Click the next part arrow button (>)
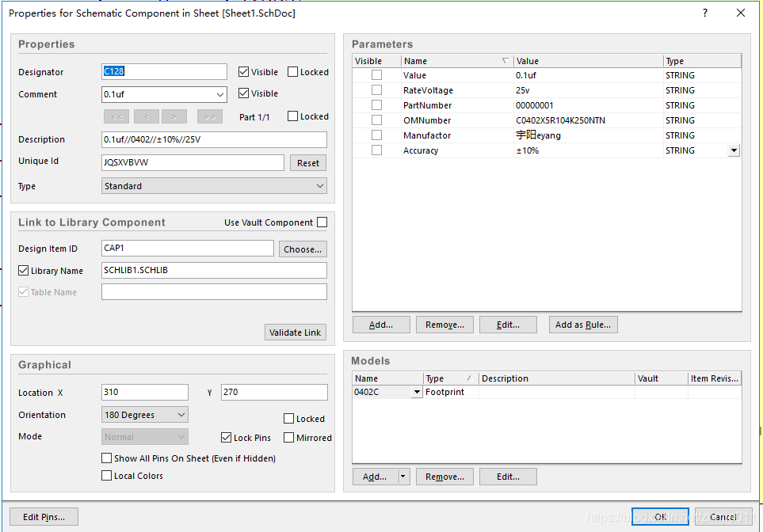Screen dimensions: 763x532 [x=174, y=116]
